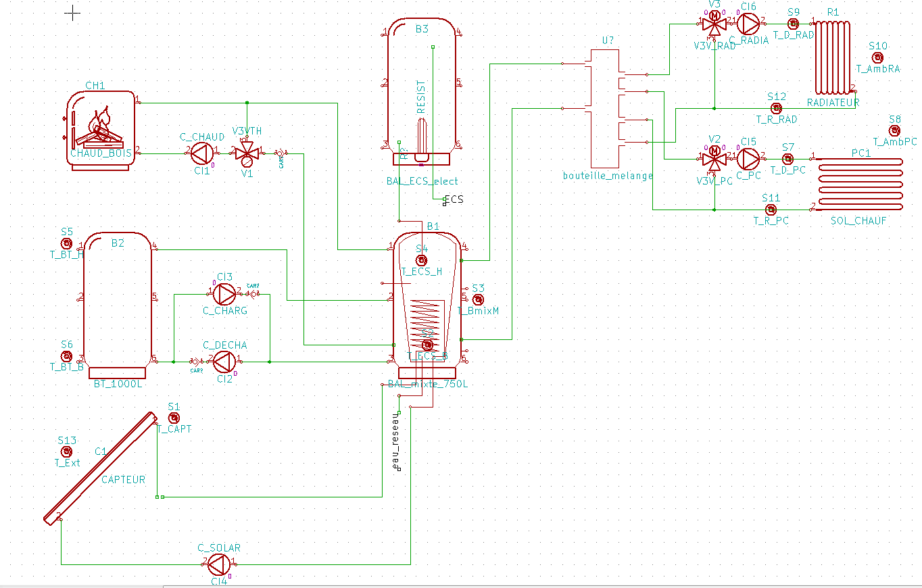Click the eau_reseau net label
Image resolution: width=922 pixels, height=588 pixels.
[x=396, y=443]
